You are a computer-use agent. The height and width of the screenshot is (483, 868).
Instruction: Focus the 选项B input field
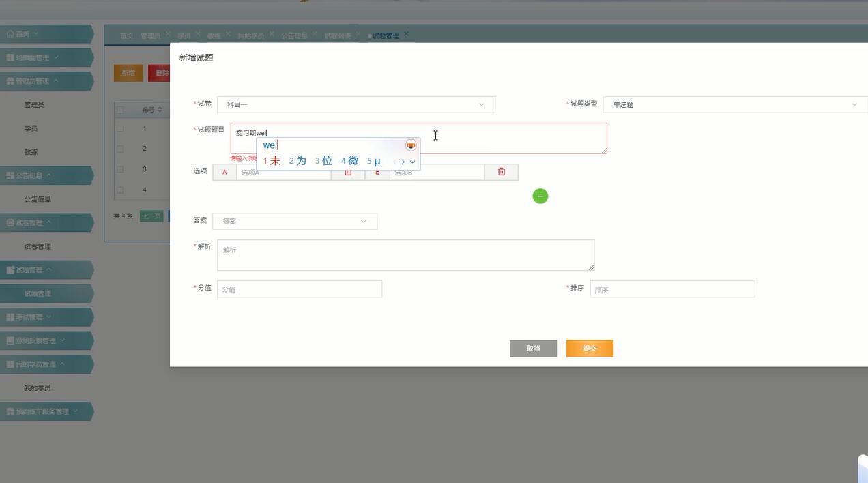(437, 172)
